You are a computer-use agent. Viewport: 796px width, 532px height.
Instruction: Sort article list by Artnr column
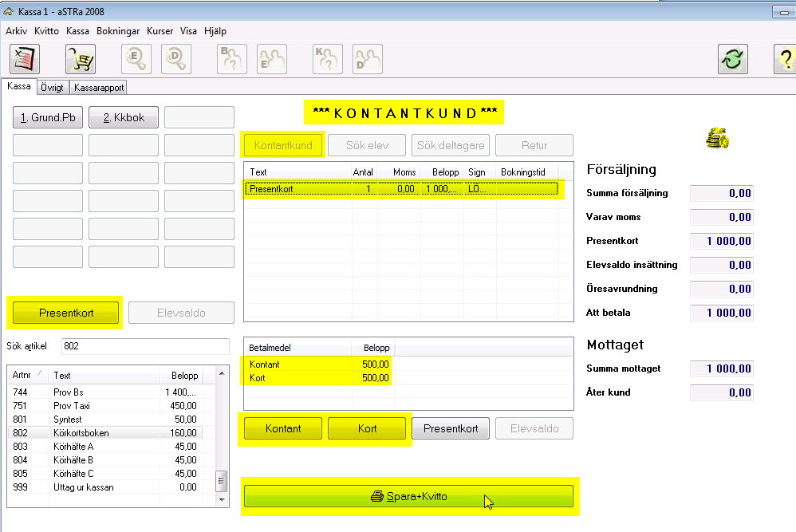[x=28, y=375]
